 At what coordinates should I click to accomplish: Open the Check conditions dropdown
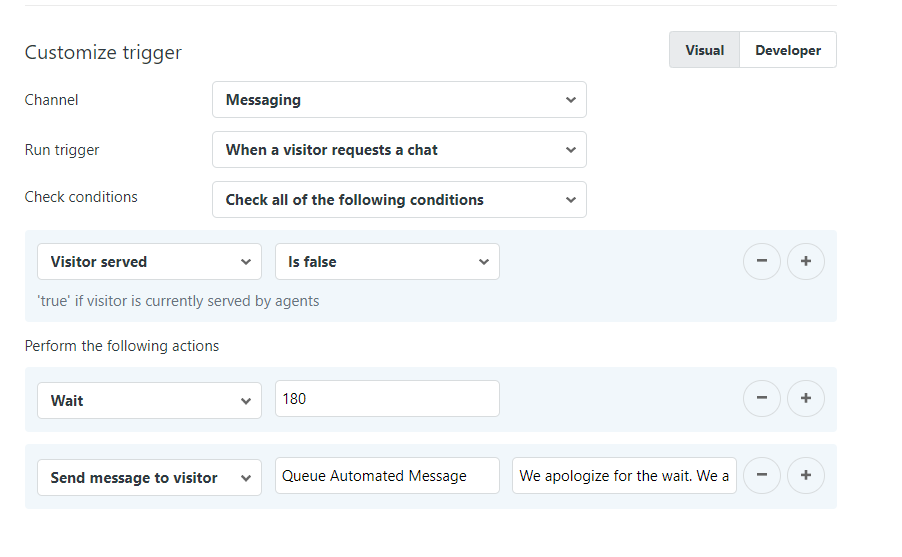coord(399,200)
